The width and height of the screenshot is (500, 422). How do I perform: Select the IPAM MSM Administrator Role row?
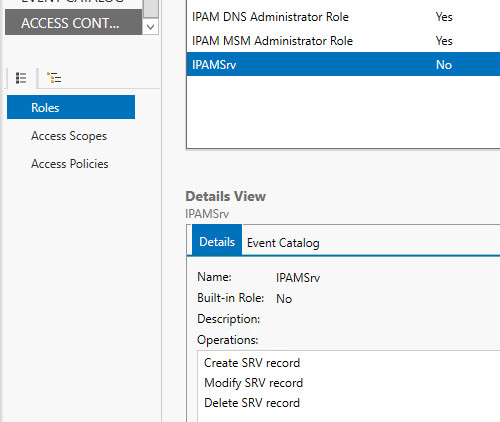coord(343,41)
